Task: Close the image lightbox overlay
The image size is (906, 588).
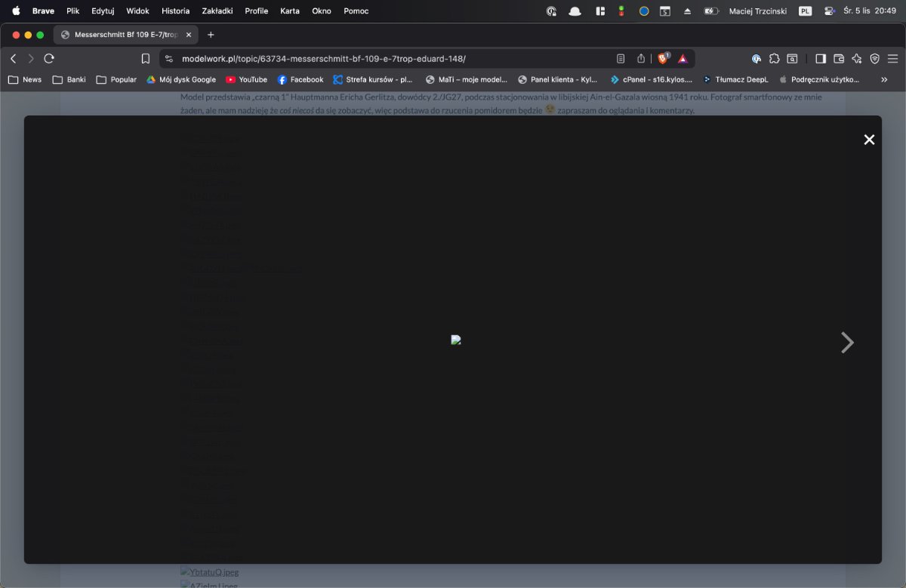Action: click(869, 140)
